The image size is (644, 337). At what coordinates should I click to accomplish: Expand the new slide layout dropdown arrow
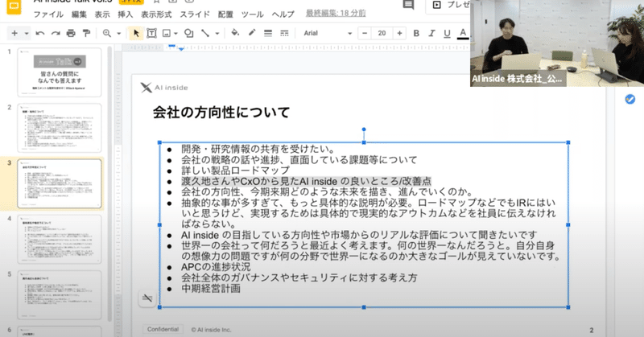pos(27,33)
